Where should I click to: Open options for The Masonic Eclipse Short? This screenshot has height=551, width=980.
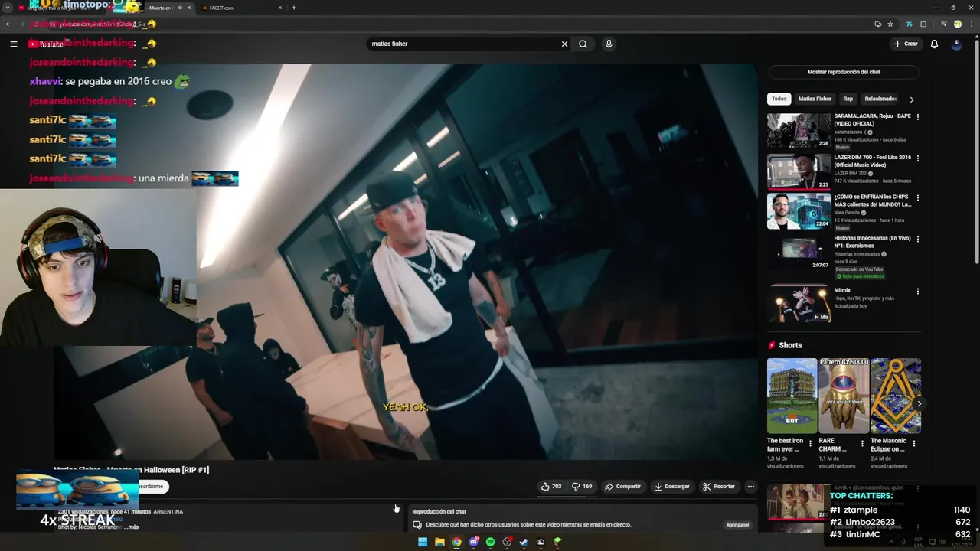(x=913, y=443)
